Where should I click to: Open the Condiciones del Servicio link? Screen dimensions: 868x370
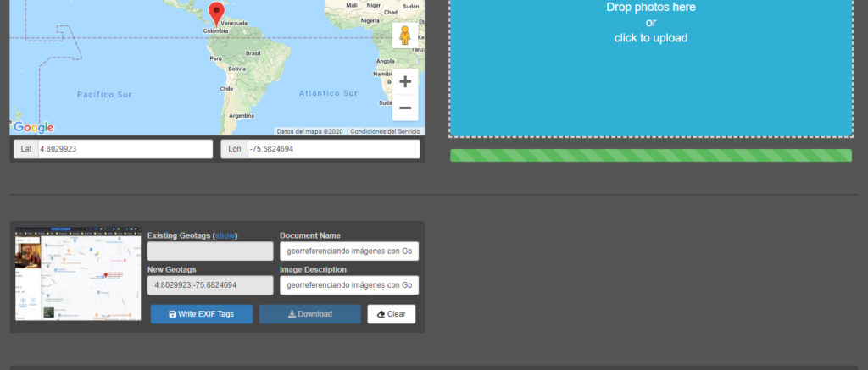click(386, 131)
